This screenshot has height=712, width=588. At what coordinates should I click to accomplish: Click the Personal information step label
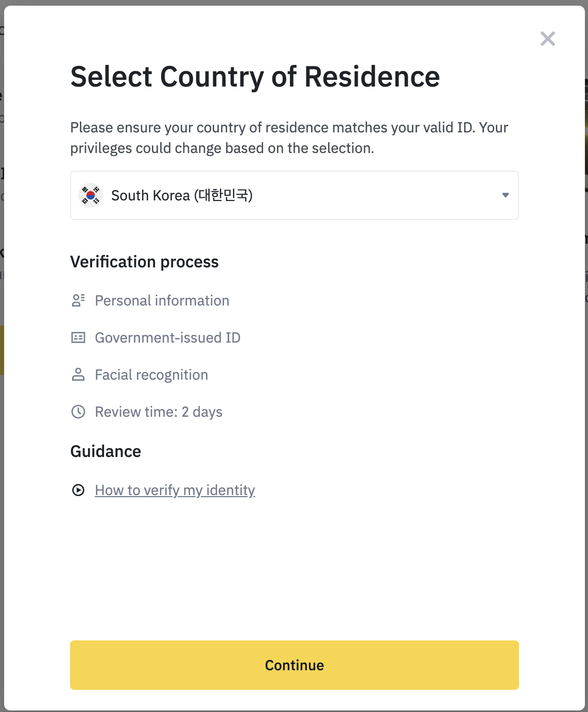pos(162,300)
